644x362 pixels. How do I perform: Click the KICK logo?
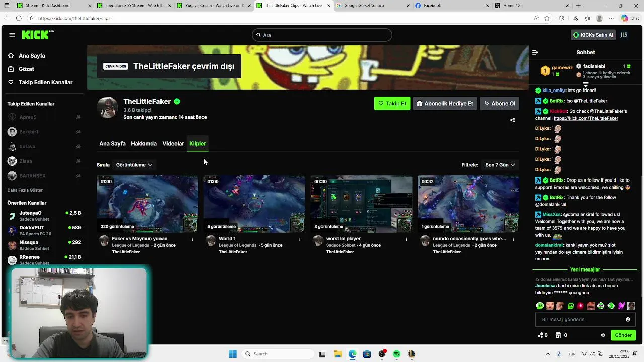[38, 35]
